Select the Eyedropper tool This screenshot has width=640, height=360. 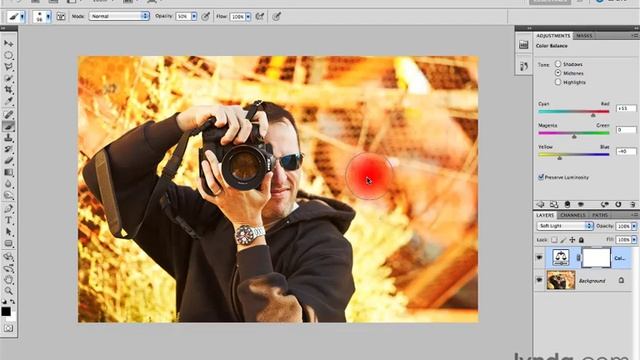tap(9, 101)
